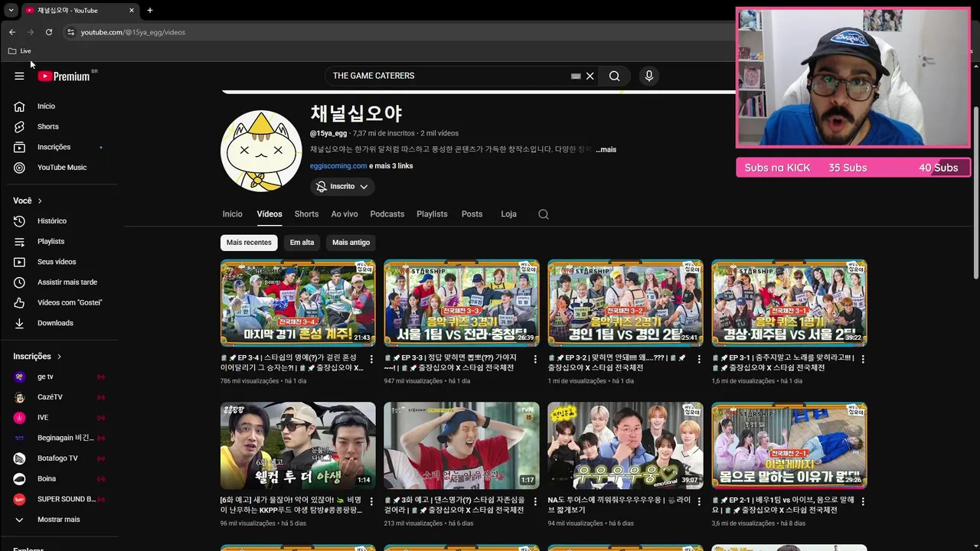This screenshot has height=551, width=980.
Task: Switch to Vídeos channel tab
Action: (x=269, y=214)
